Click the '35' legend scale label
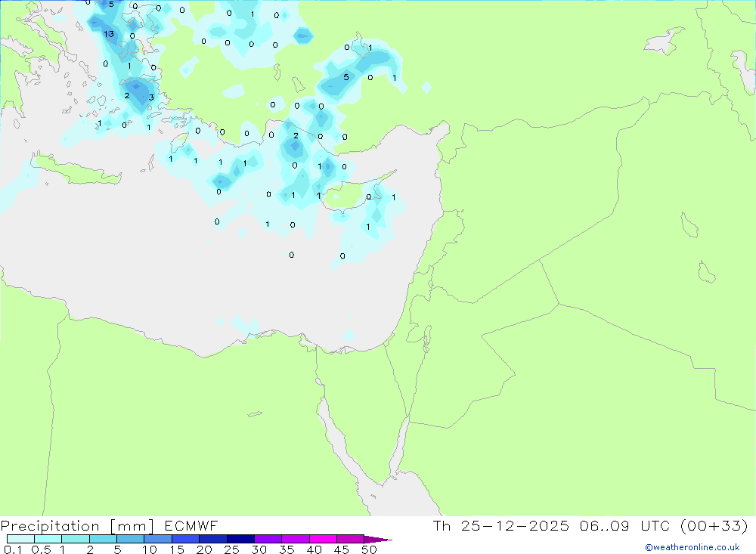This screenshot has height=554, width=756. (287, 549)
